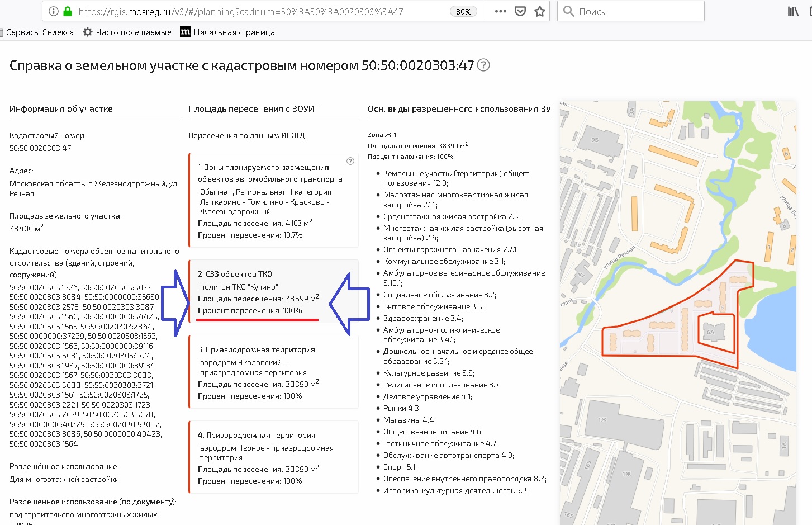Click list item Коммунальное обслуживание 3.1

coord(444,261)
